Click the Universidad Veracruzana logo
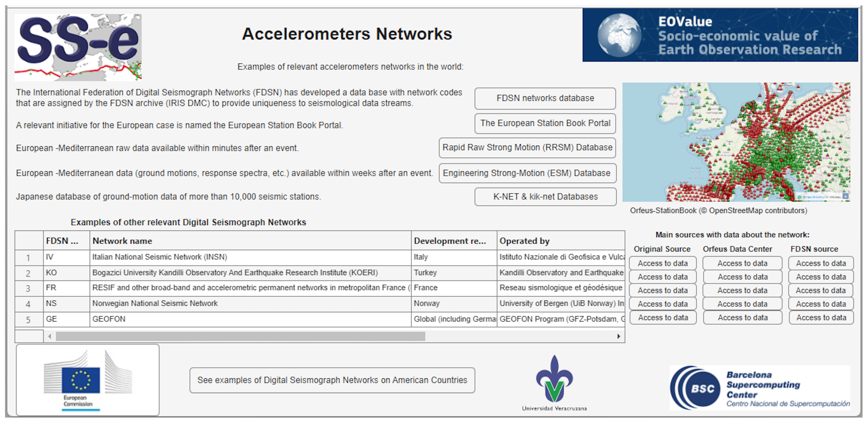This screenshot has height=422, width=868. [554, 383]
